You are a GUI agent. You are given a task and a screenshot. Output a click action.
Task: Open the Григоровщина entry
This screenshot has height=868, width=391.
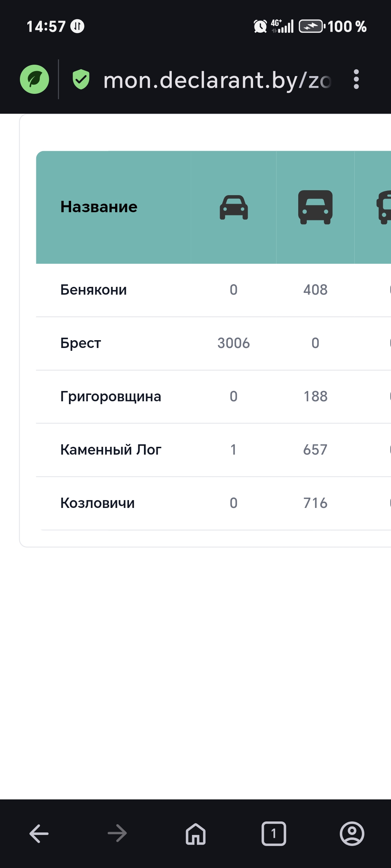pos(111,397)
